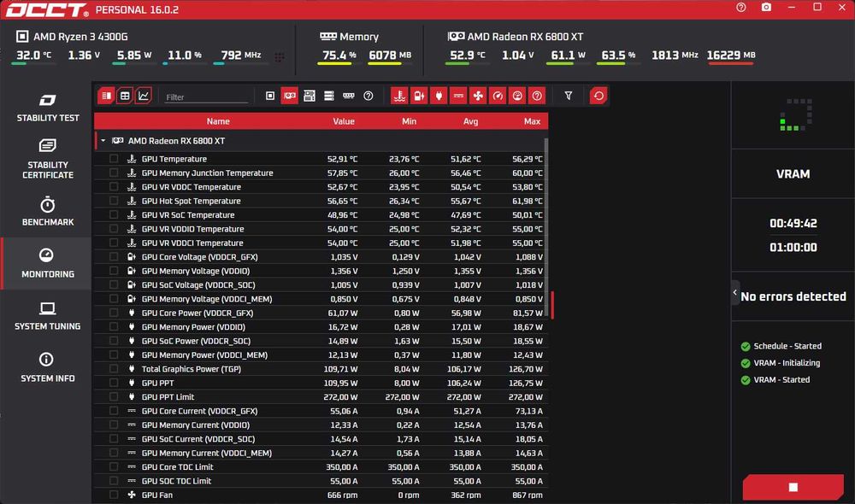Image resolution: width=855 pixels, height=504 pixels.
Task: Check the GPU Fan row checkbox
Action: (x=114, y=495)
